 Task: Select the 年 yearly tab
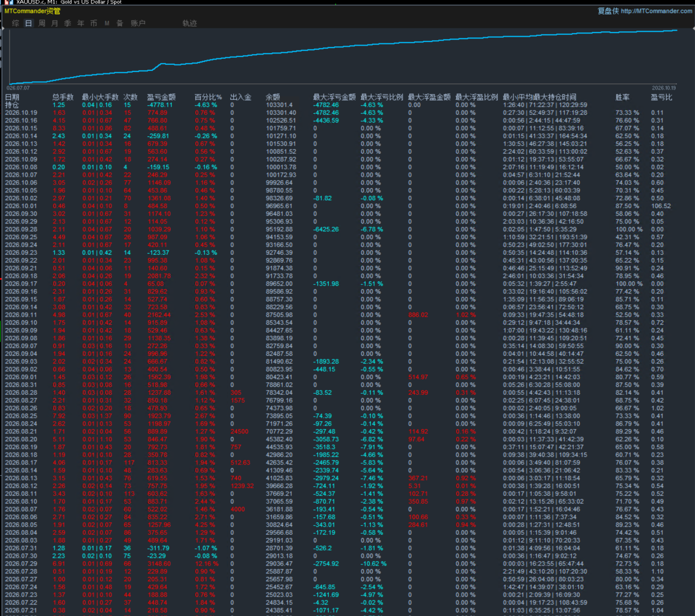pos(81,23)
